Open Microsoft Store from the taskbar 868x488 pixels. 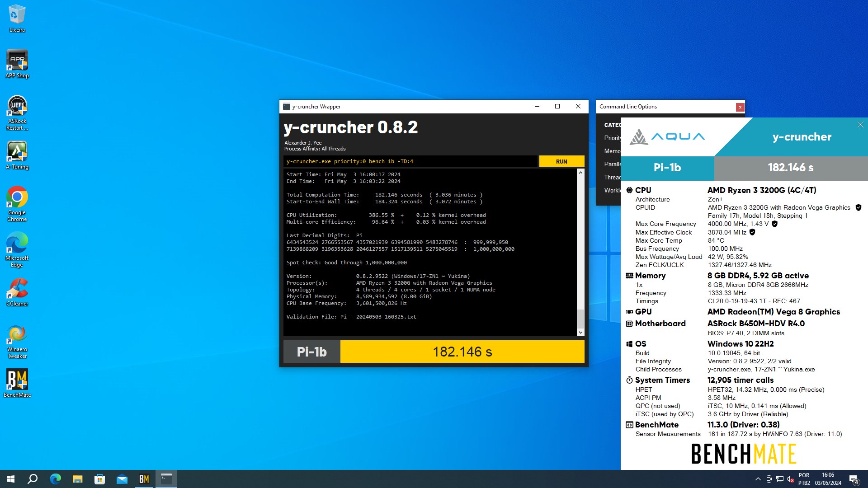[99, 479]
